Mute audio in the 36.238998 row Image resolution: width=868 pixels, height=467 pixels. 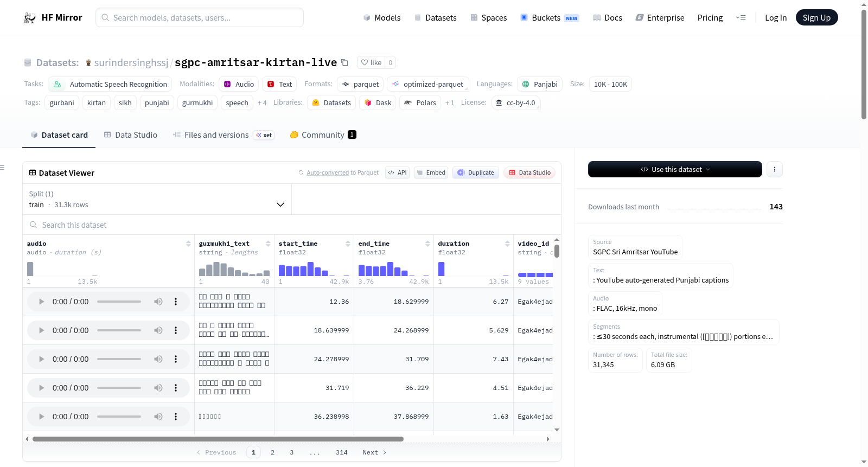158,417
